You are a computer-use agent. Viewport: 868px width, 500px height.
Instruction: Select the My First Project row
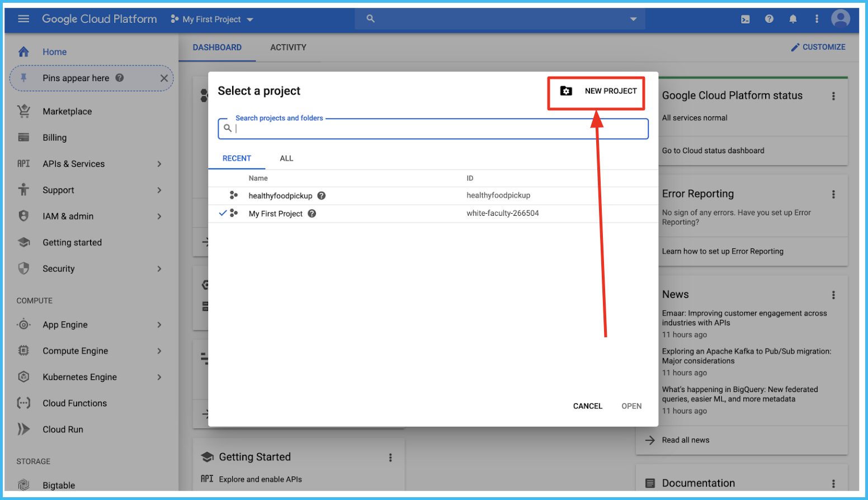[x=433, y=214]
